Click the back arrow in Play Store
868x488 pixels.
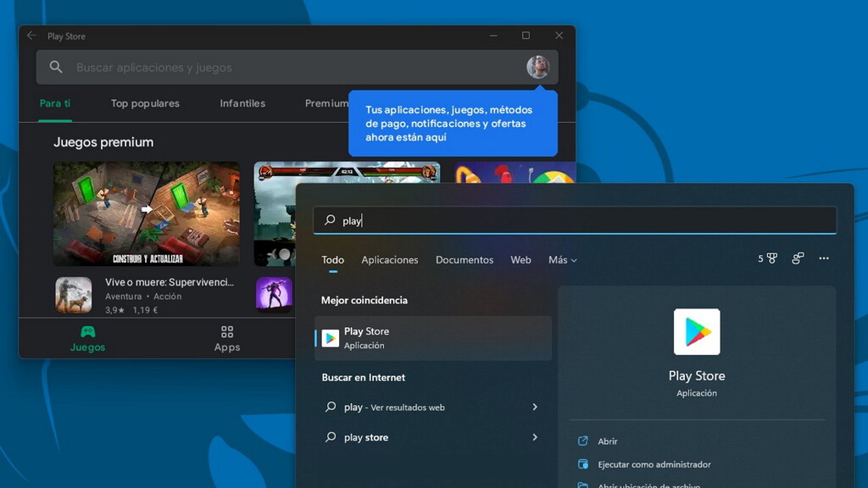point(31,36)
